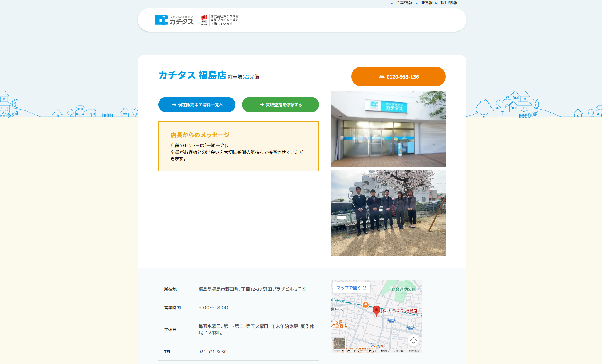Click the JPX Prime market badge

(204, 20)
